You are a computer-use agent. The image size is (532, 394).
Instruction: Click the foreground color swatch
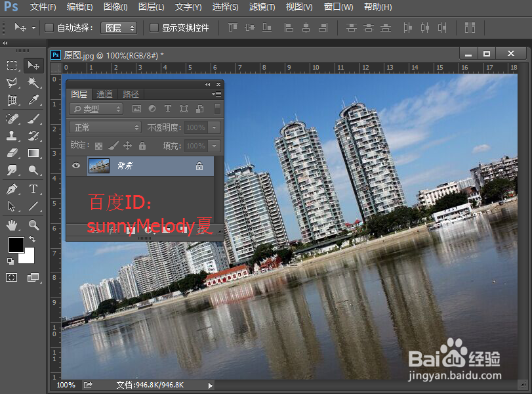[16, 244]
